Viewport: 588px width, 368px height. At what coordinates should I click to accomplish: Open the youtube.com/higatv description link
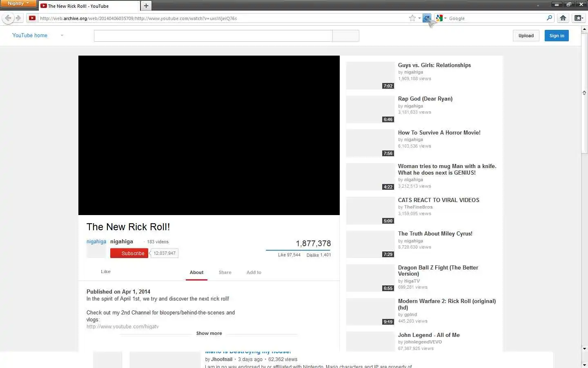(x=122, y=326)
